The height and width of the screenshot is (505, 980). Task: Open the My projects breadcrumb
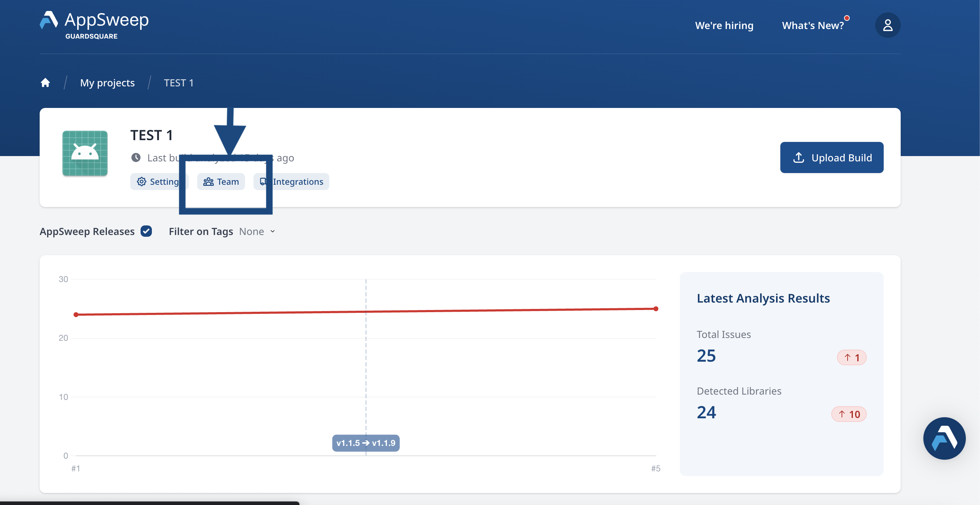pos(107,82)
